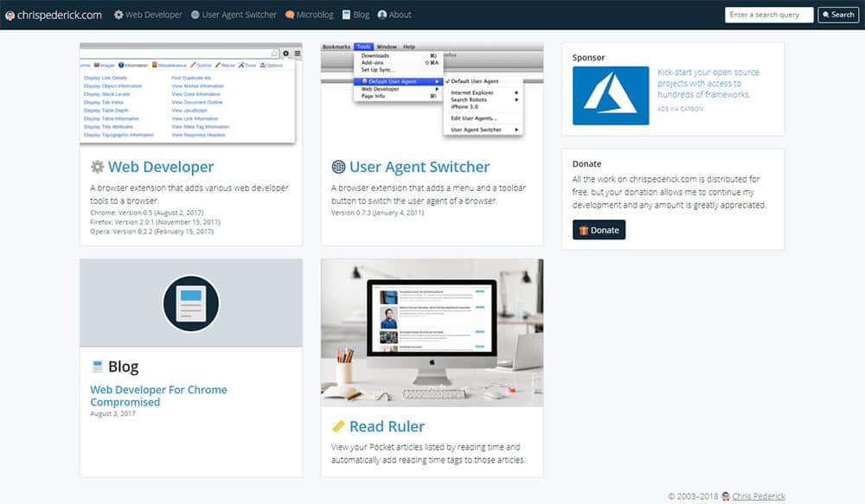Click the search query input field
Image resolution: width=865 pixels, height=504 pixels.
769,15
